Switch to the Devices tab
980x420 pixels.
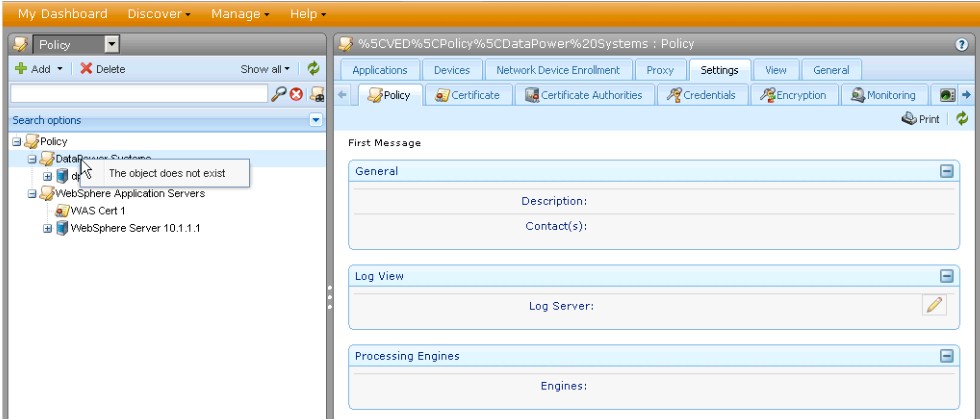click(x=452, y=70)
